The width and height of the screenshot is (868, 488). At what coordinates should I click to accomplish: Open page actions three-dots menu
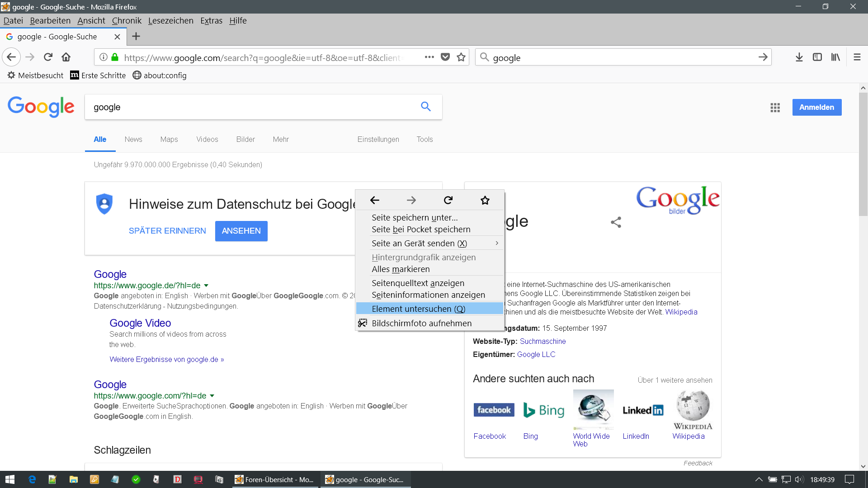point(429,57)
